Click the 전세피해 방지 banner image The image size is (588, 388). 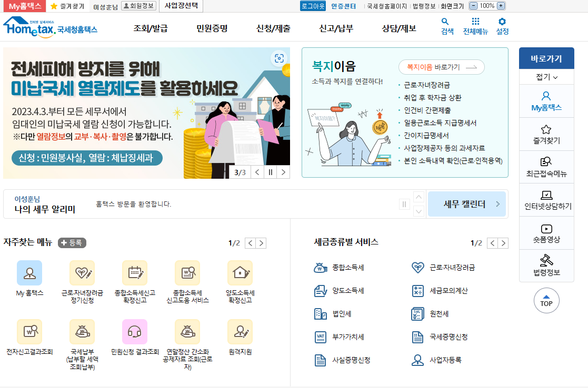147,113
